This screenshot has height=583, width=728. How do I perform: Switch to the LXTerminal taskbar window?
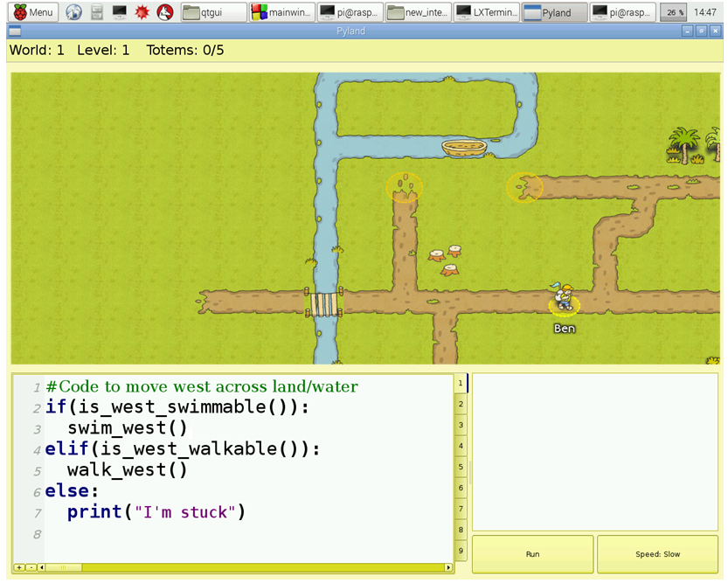tap(486, 12)
